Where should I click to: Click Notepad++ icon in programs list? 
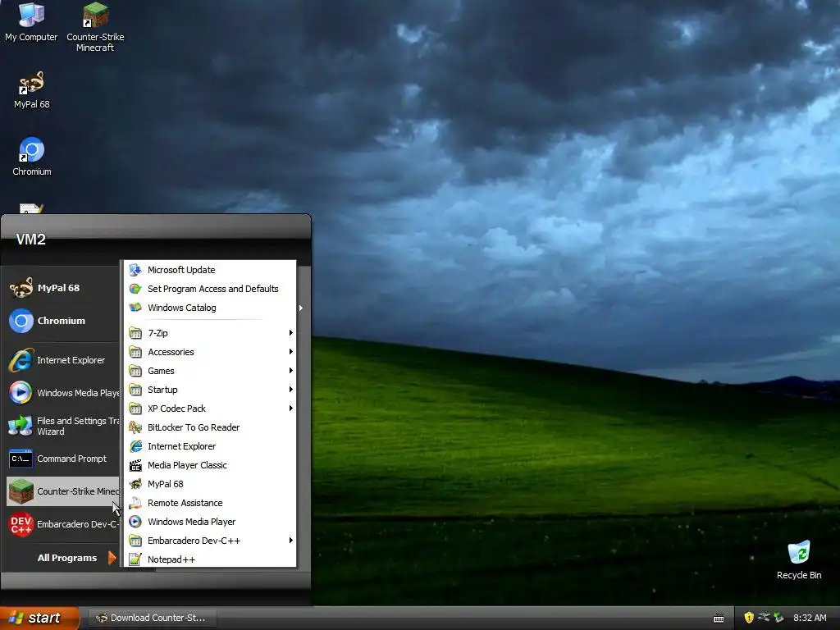pyautogui.click(x=135, y=559)
